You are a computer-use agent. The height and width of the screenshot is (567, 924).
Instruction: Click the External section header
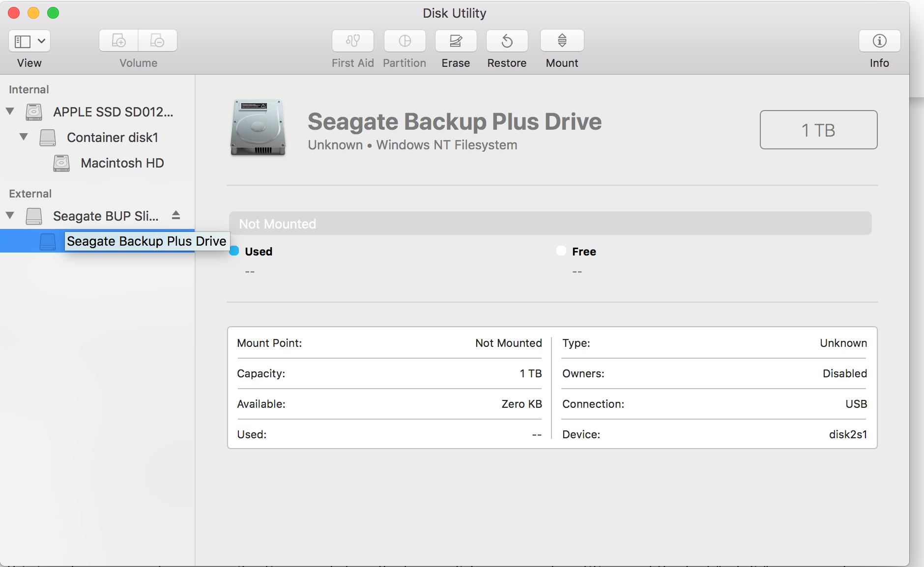(x=30, y=194)
